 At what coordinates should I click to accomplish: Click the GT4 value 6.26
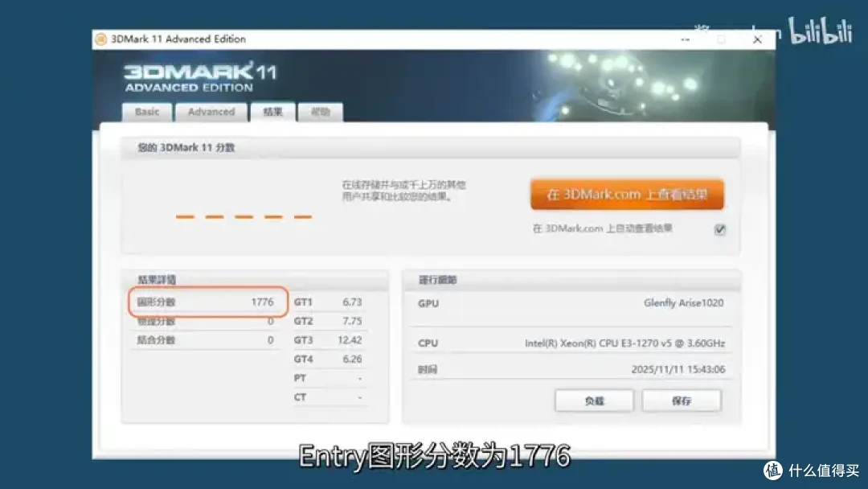pos(352,359)
